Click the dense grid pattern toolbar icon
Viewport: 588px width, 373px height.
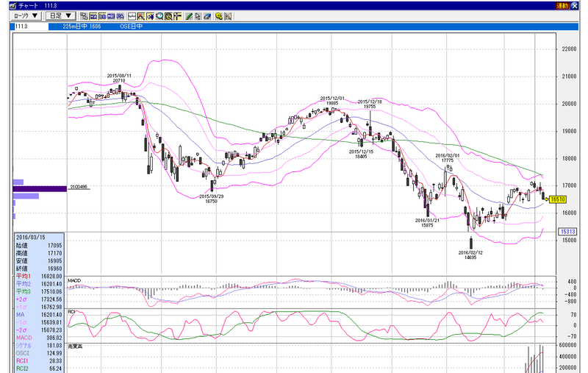point(168,16)
